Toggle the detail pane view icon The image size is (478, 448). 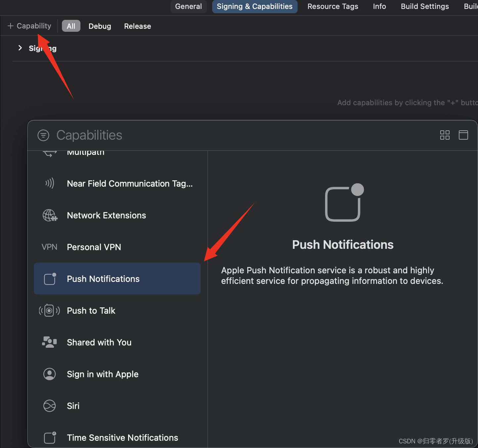point(463,135)
